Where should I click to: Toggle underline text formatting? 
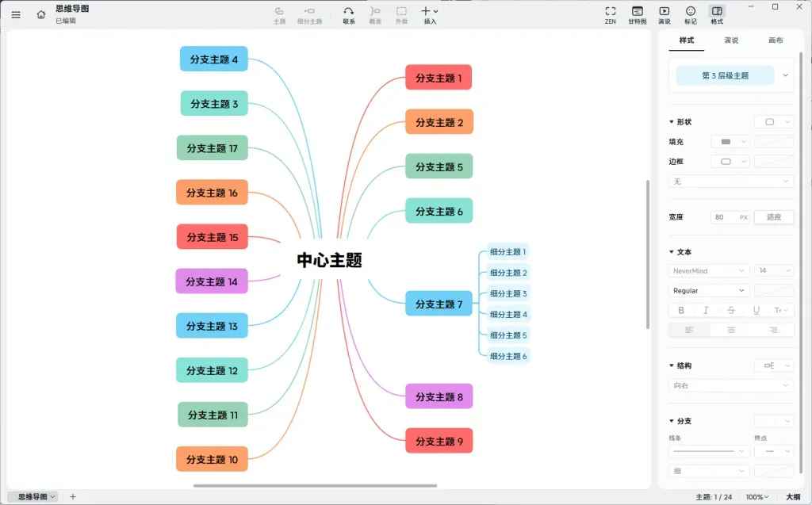(756, 310)
